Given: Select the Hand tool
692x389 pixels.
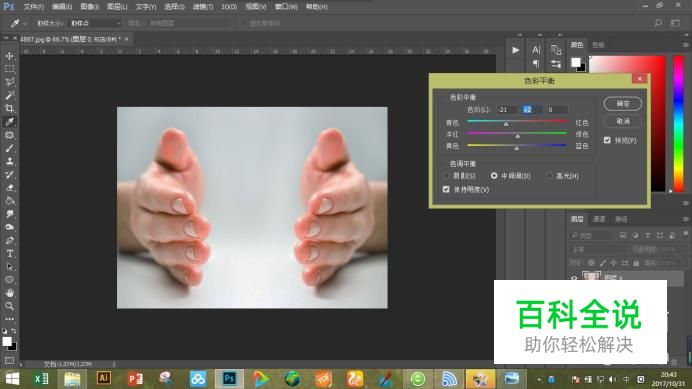Looking at the screenshot, I should [9, 293].
